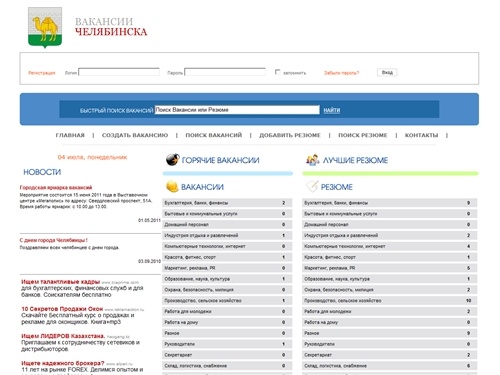Click the document pencil icon beside Резюме
Image resolution: width=500 pixels, height=375 pixels.
point(312,186)
